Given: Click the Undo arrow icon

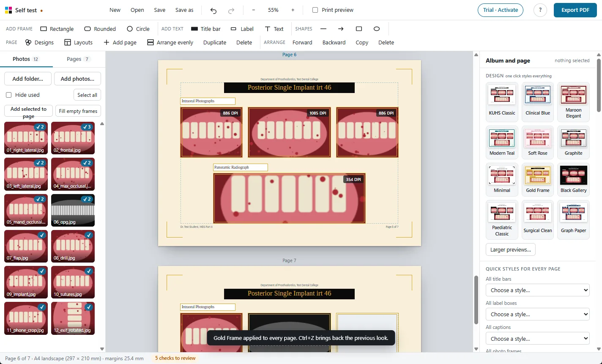Looking at the screenshot, I should (213, 10).
